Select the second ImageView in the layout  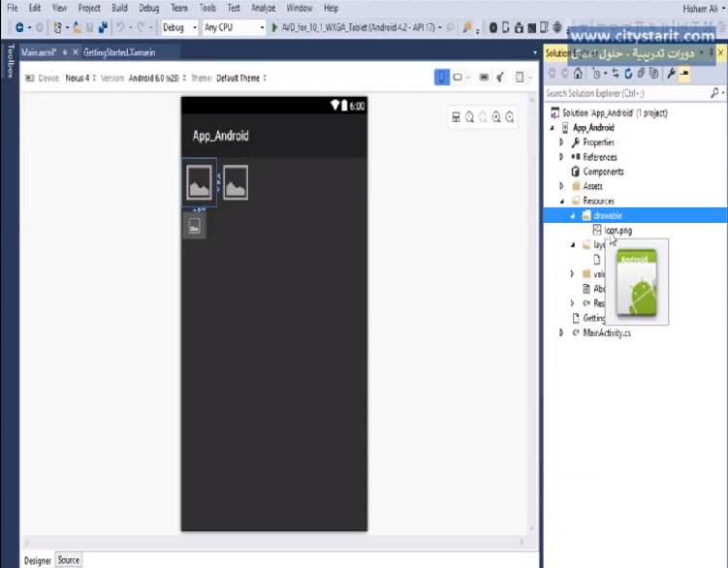[x=236, y=182]
